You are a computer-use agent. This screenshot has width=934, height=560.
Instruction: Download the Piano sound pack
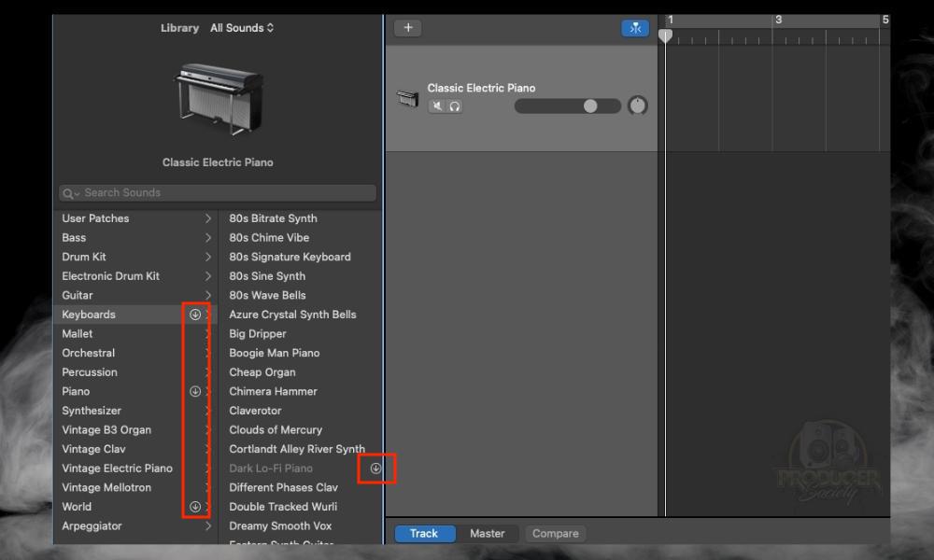click(194, 391)
